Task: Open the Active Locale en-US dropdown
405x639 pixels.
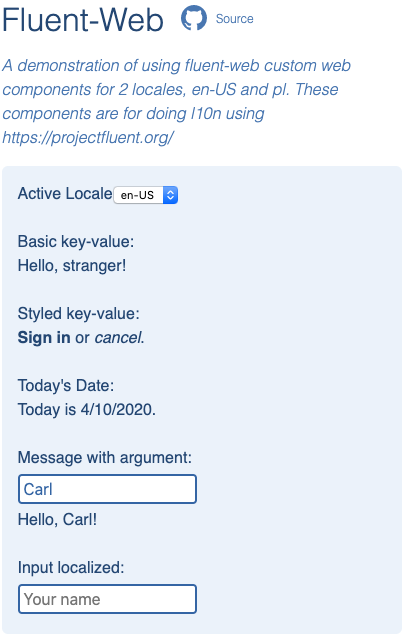Action: [x=145, y=195]
